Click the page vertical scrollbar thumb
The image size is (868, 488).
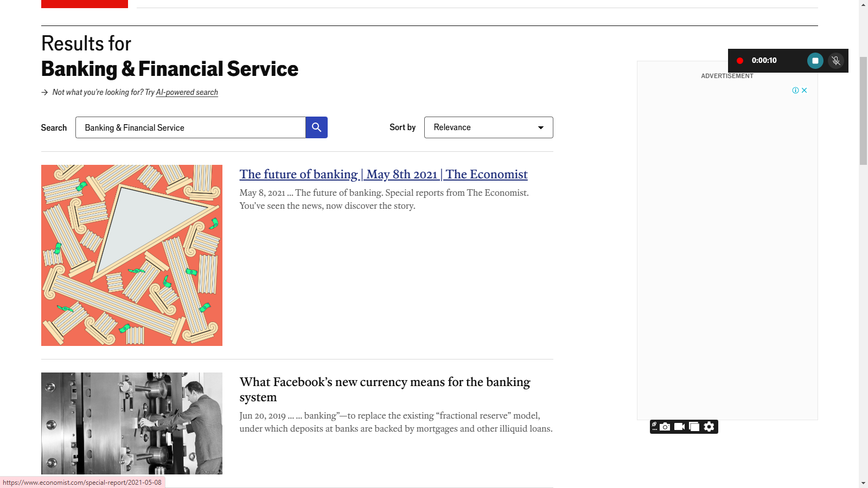(x=863, y=108)
